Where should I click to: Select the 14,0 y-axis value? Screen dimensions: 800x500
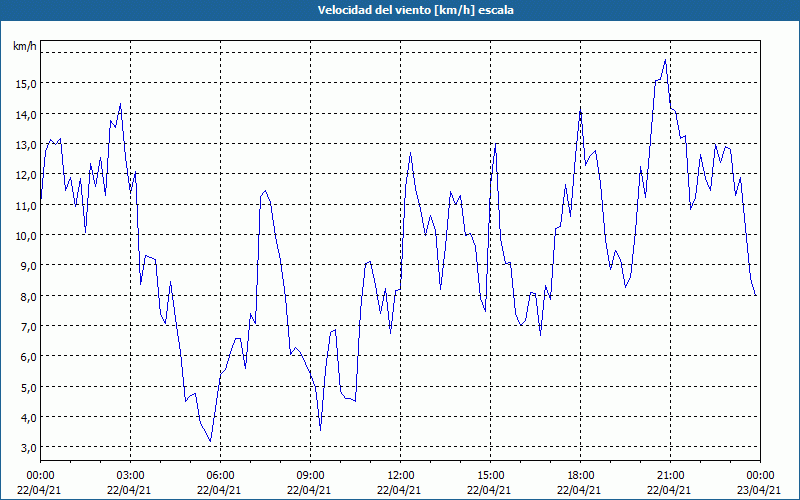pyautogui.click(x=26, y=114)
